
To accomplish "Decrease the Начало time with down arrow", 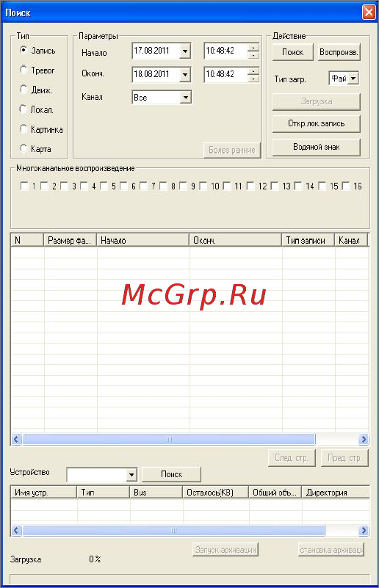I will 253,55.
